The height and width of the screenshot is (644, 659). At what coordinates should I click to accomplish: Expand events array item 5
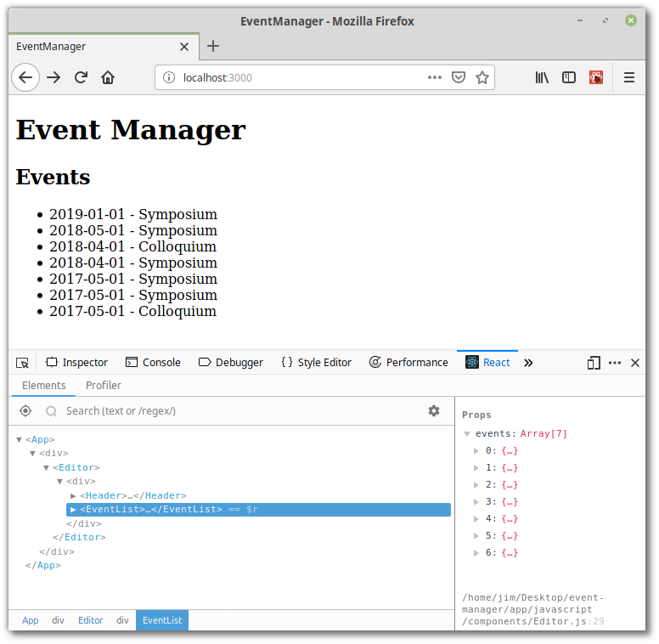pyautogui.click(x=476, y=536)
